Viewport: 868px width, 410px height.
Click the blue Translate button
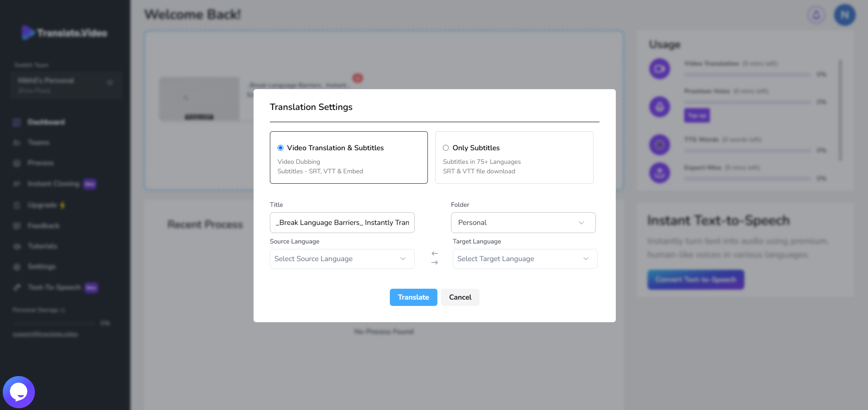413,297
